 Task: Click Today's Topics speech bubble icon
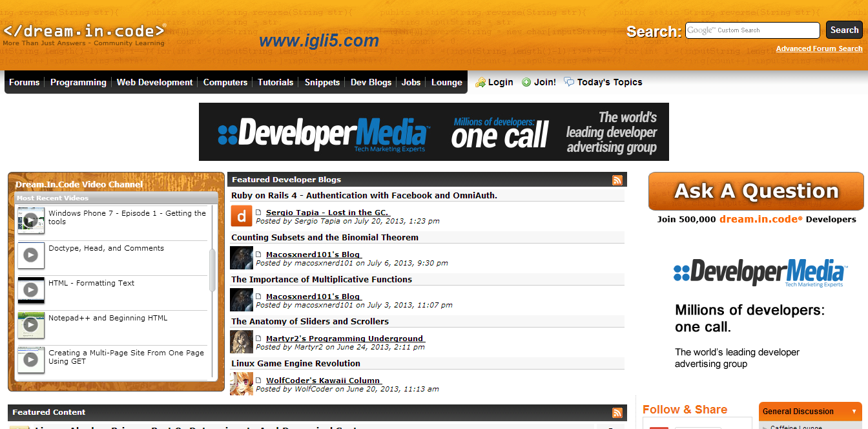pos(569,82)
